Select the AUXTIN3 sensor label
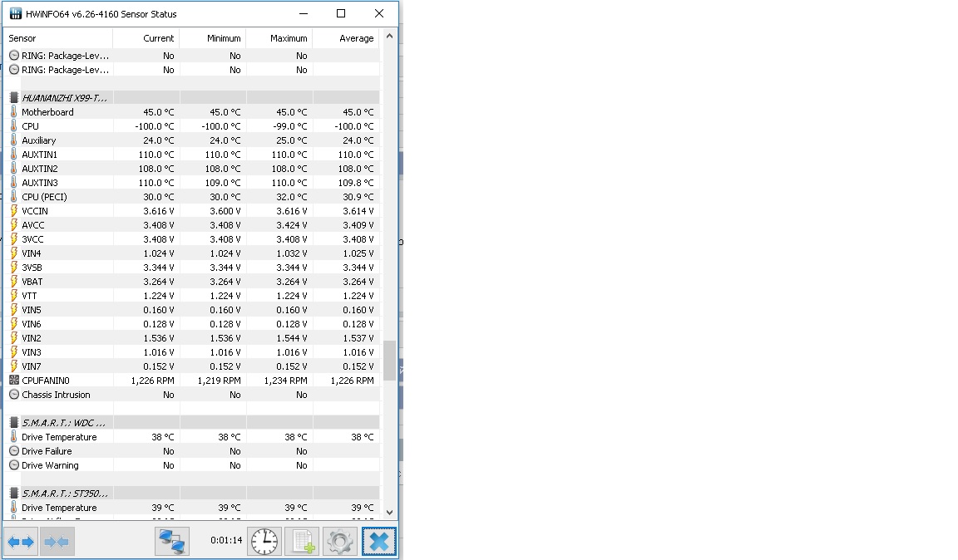 click(40, 183)
